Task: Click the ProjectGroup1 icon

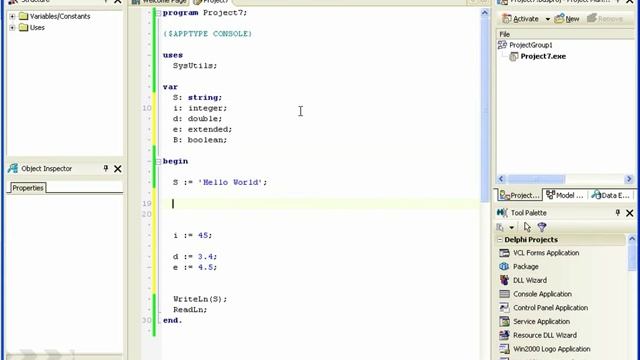Action: click(x=502, y=45)
